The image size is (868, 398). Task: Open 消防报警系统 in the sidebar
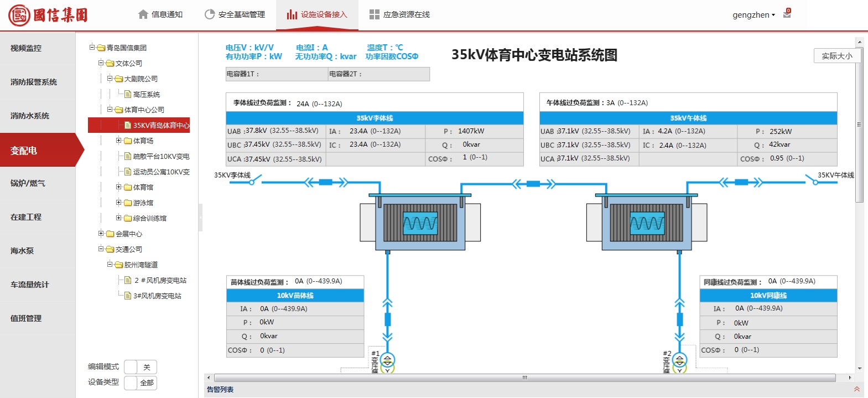(34, 82)
